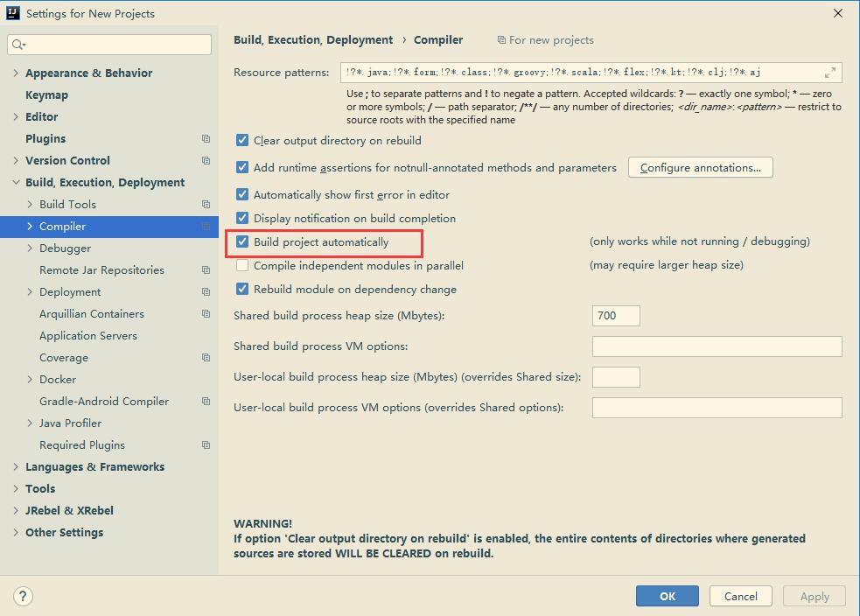Select Coverage in settings tree
Viewport: 860px width, 616px height.
coord(64,358)
